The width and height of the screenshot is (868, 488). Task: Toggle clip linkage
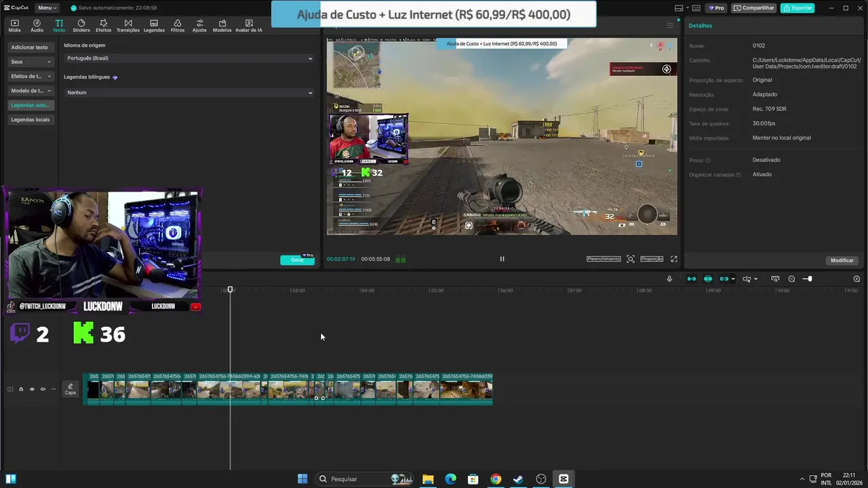[724, 279]
